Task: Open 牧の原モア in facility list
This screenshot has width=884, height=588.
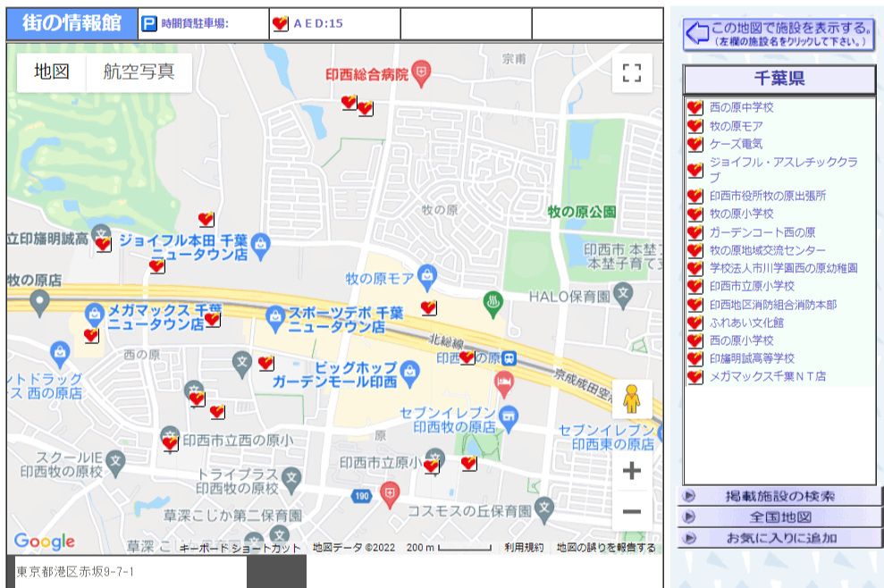Action: [736, 126]
